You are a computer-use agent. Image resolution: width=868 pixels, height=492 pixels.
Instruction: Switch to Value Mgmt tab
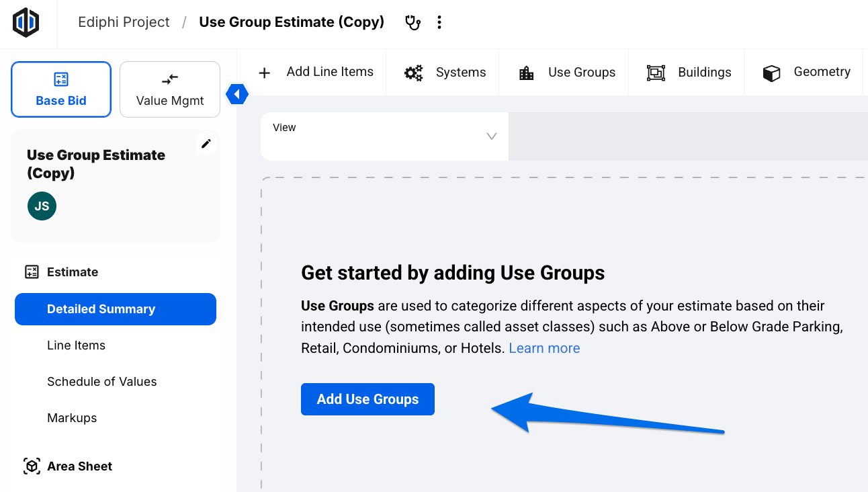coord(170,89)
